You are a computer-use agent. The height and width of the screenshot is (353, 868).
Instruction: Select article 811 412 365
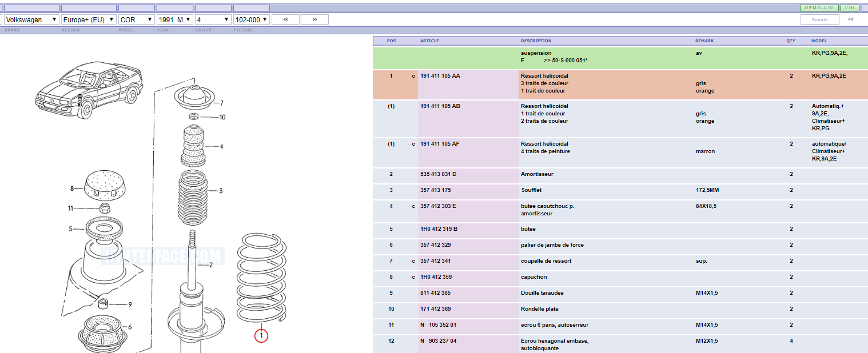pos(435,292)
